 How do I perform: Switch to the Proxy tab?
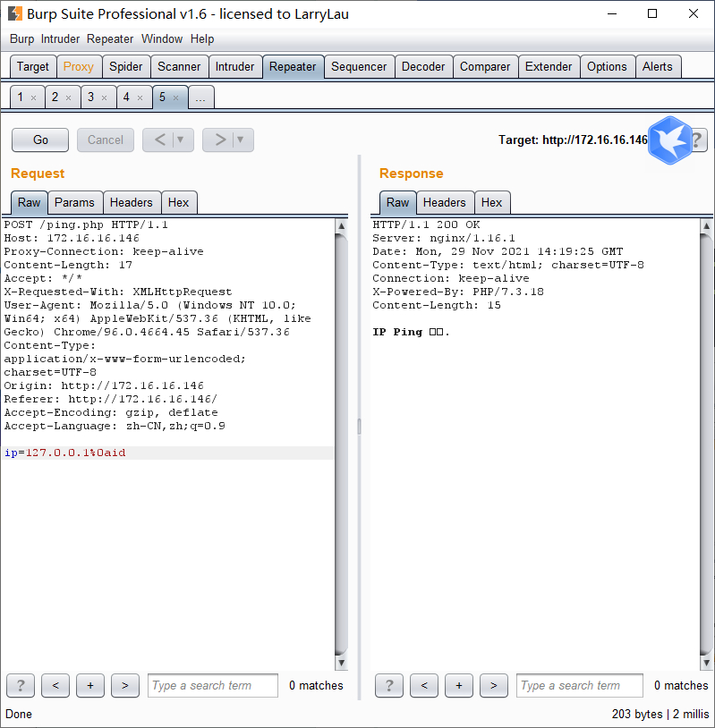coord(79,67)
